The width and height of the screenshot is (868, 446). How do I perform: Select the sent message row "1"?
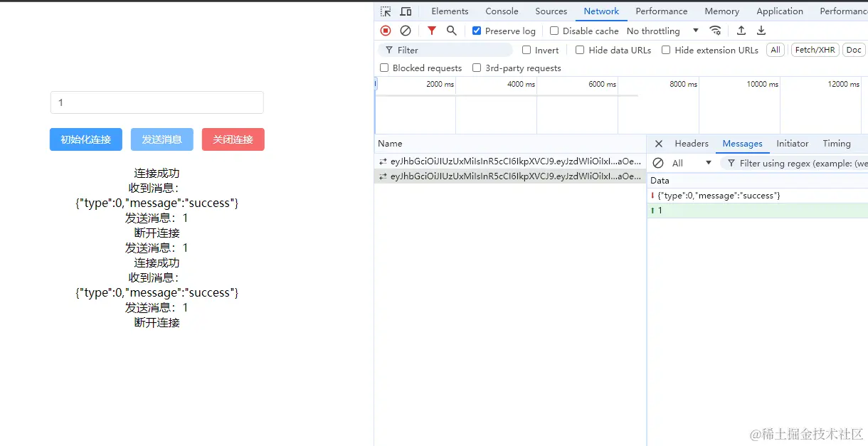(x=757, y=211)
